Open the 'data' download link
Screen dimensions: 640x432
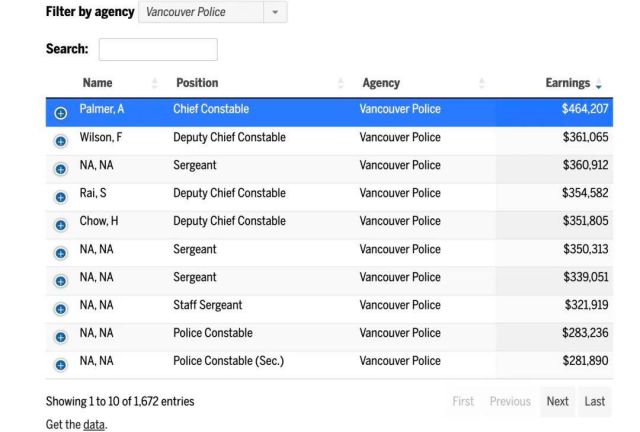[x=94, y=425]
